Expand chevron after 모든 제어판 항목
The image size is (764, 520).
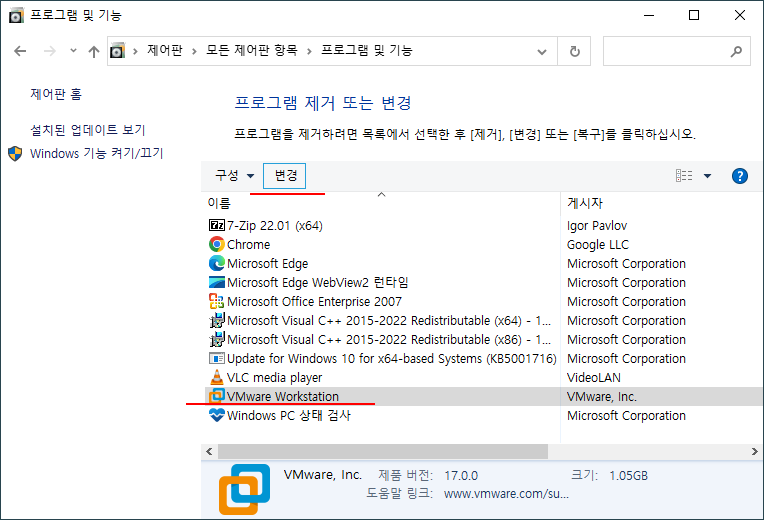tap(309, 51)
